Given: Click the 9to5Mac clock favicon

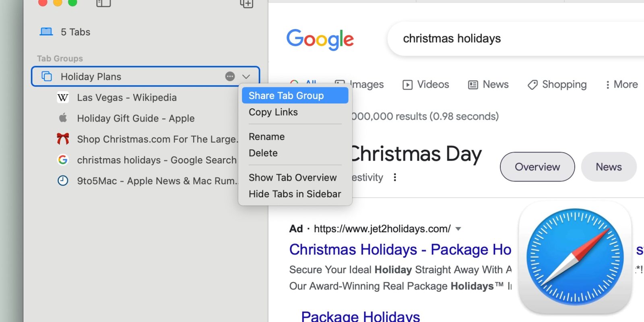Looking at the screenshot, I should pos(63,181).
